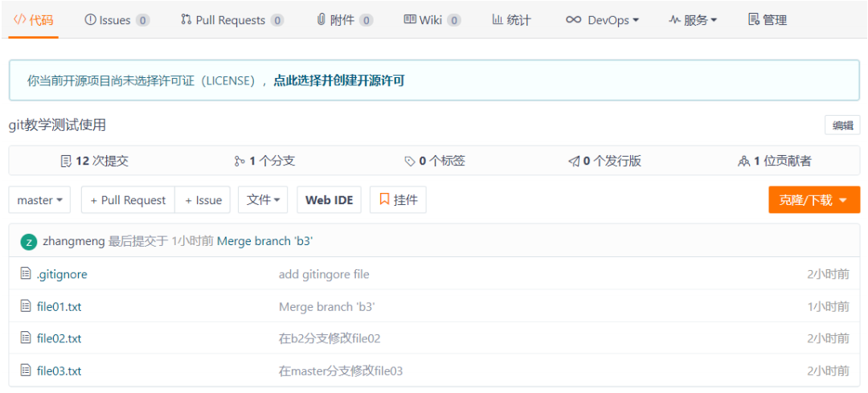Click the bar chart icon on 统计

[x=497, y=20]
